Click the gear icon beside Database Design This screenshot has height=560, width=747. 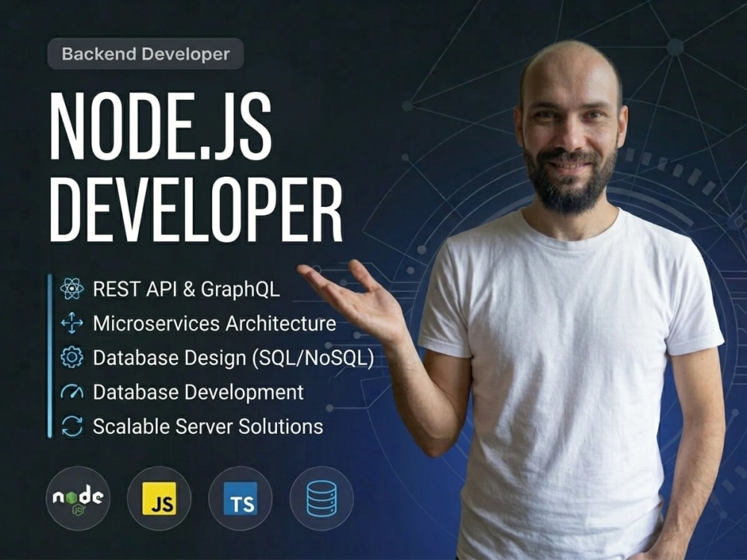tap(72, 357)
